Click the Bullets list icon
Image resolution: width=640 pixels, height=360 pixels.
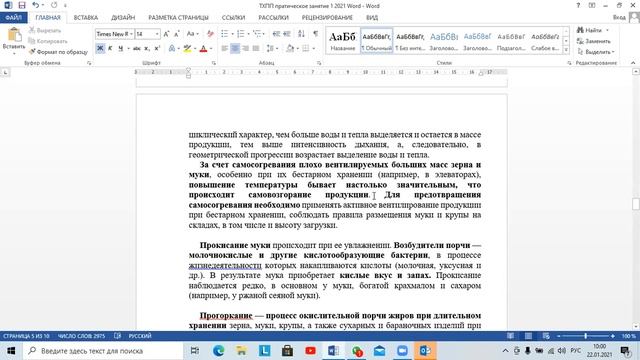pyautogui.click(x=224, y=34)
